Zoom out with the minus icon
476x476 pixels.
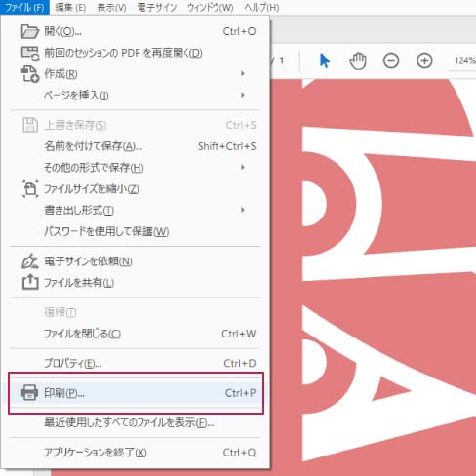tap(391, 60)
